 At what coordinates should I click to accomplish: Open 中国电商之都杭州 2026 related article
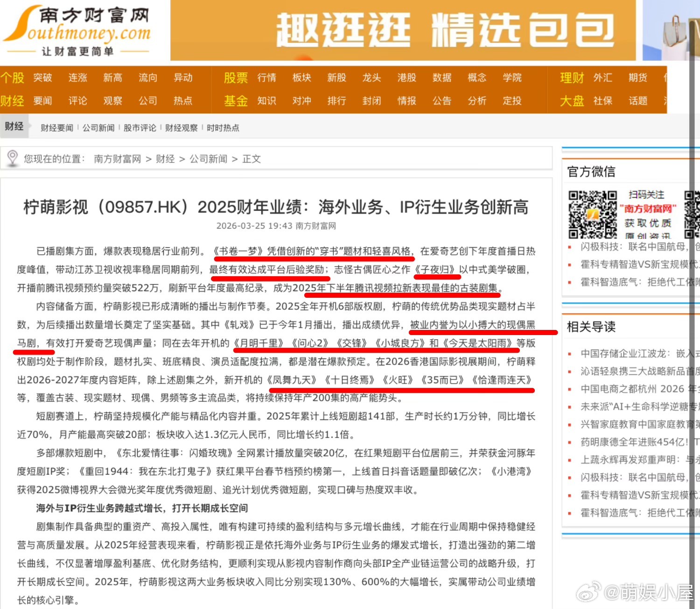pos(640,389)
